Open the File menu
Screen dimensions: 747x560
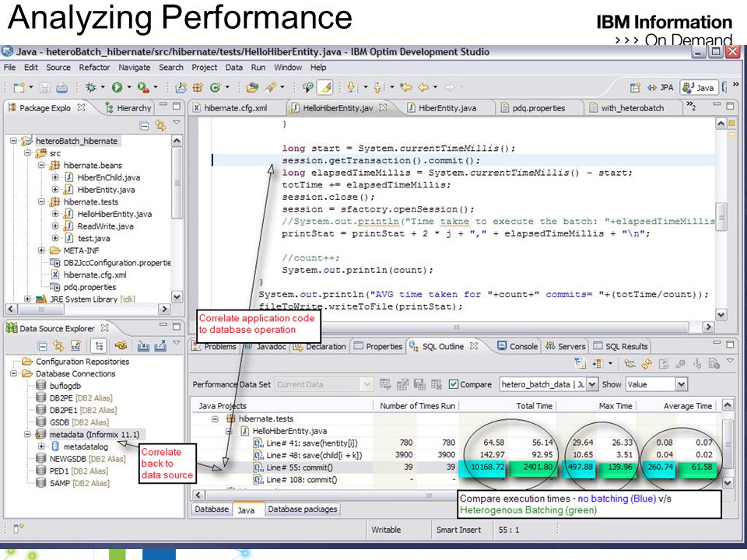tap(9, 68)
